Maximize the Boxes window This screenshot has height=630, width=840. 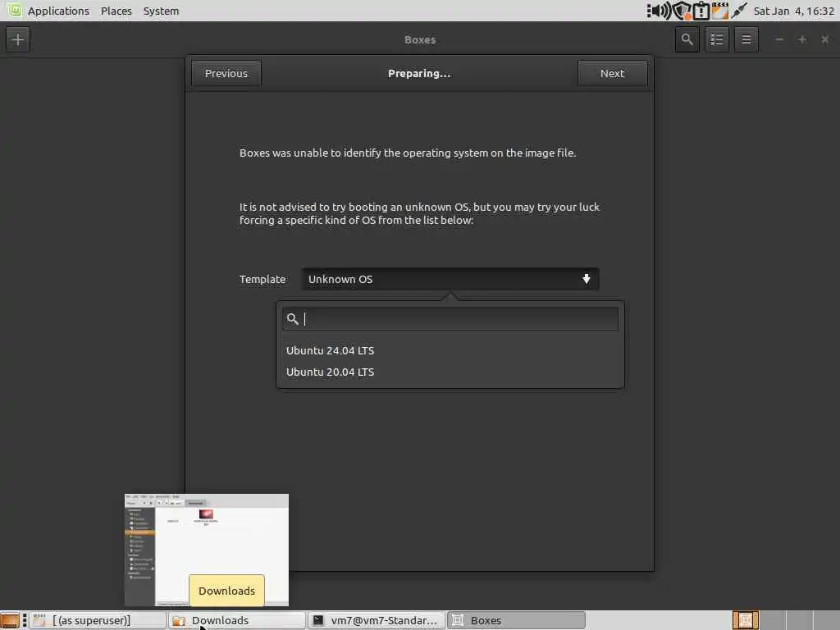[802, 39]
